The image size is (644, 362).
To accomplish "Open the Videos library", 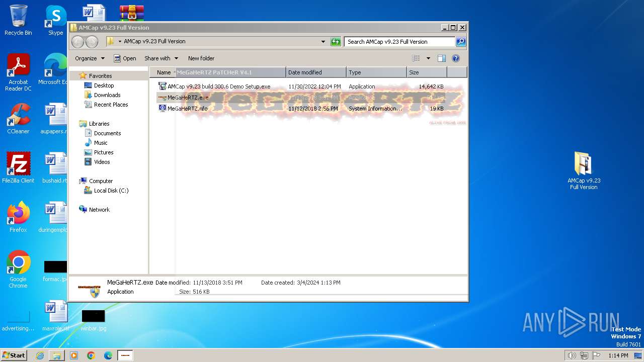I will [x=102, y=162].
